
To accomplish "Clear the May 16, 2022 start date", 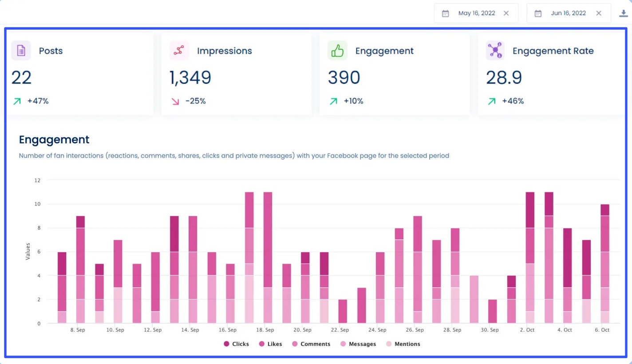I will pos(506,13).
